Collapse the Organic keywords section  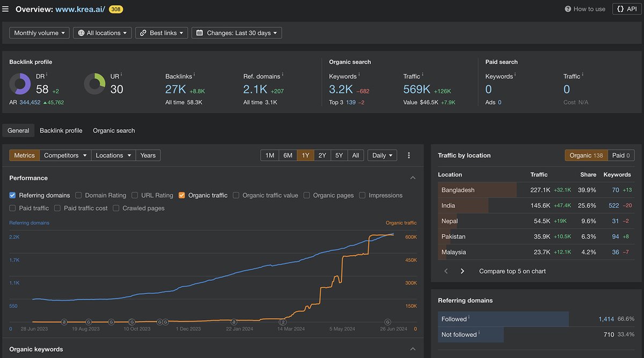click(413, 349)
